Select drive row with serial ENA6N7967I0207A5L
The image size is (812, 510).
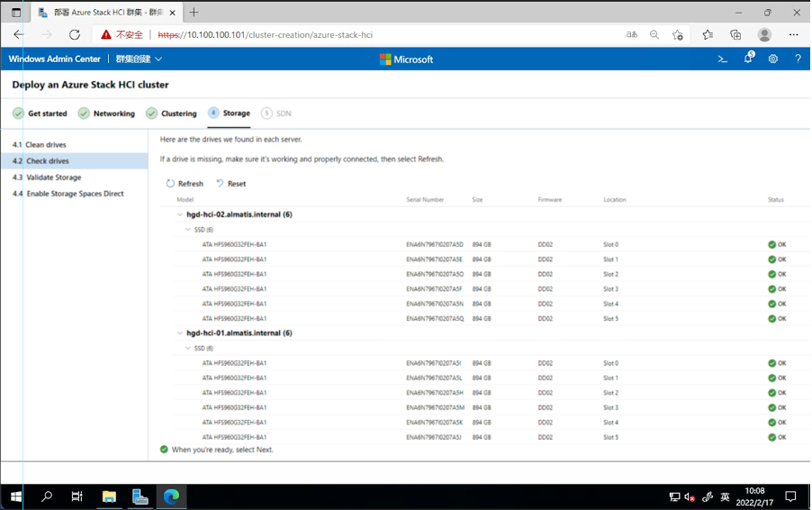point(491,378)
